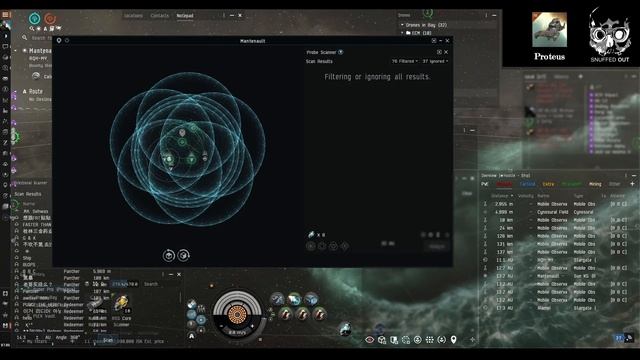Click the circled-arrow icon in bottom toolbar
The height and width of the screenshot is (360, 640).
418,340
